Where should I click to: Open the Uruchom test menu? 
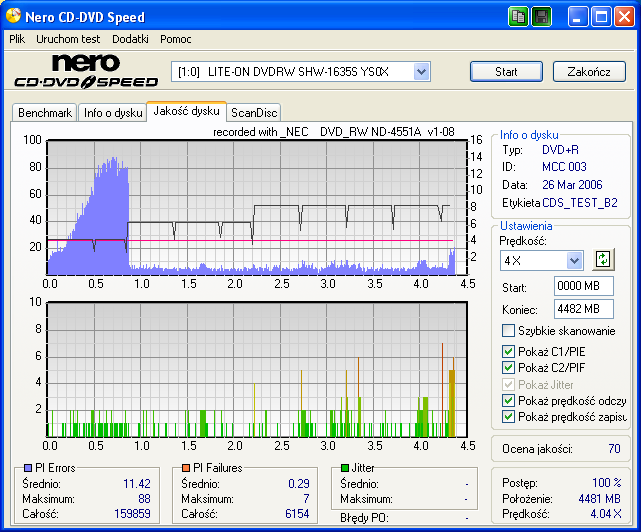(x=68, y=39)
